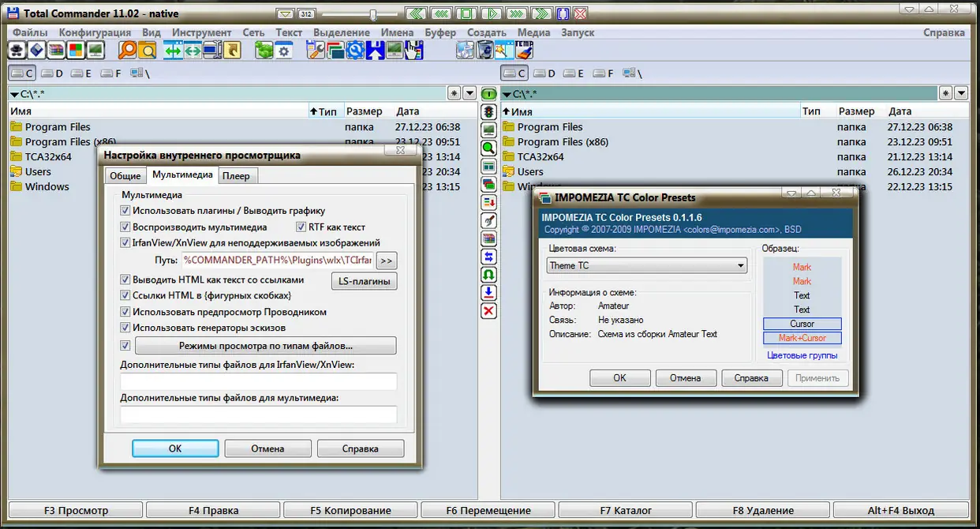Open the 'Цветовые группы' link
Viewport: 980px width, 529px height.
(x=802, y=355)
